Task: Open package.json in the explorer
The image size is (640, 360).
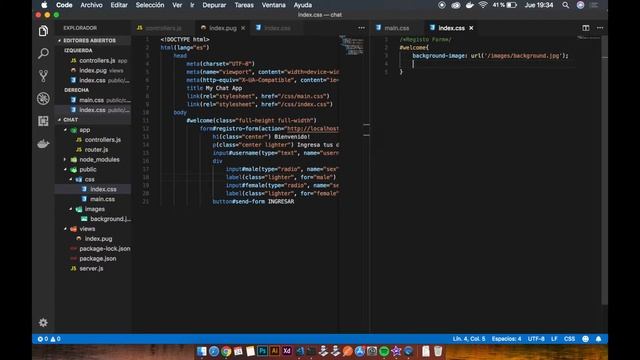Action: [98, 258]
